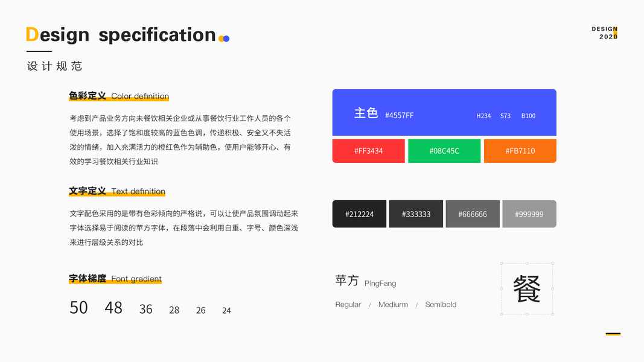
Task: Select the red #FF3434 swatch
Action: coord(368,151)
